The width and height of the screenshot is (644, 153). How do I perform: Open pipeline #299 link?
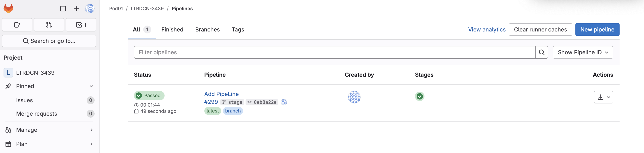(x=211, y=102)
